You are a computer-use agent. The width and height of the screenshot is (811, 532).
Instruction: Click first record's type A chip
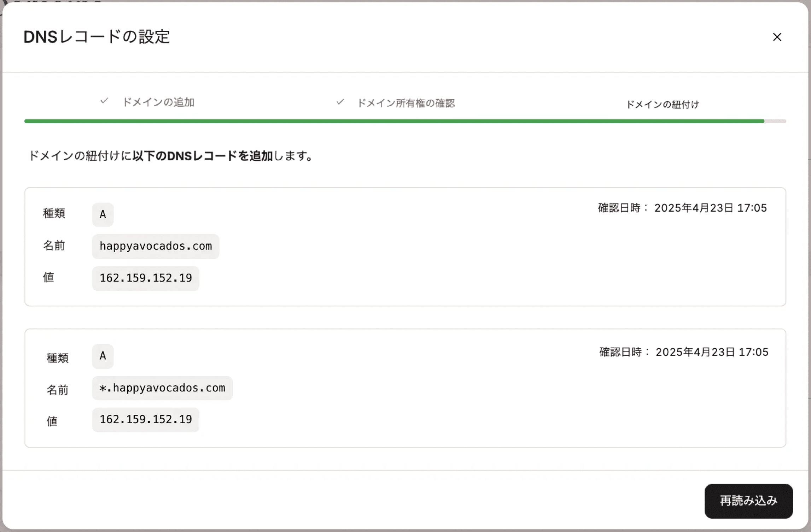tap(103, 214)
